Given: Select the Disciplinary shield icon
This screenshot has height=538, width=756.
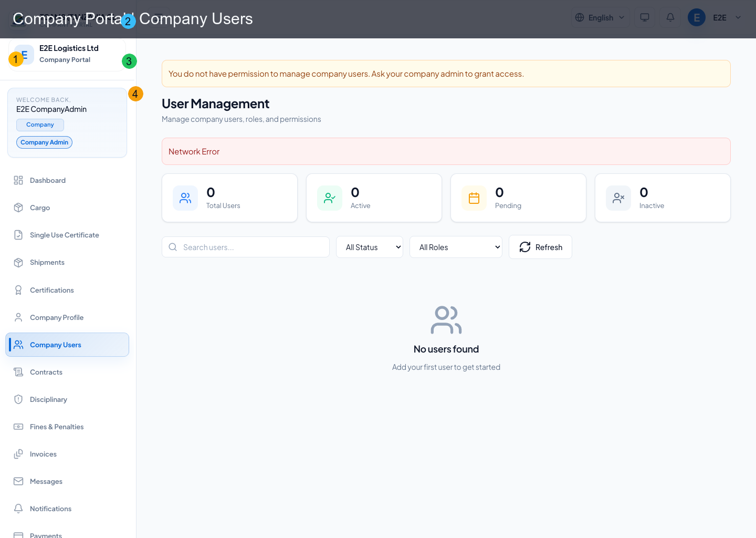Looking at the screenshot, I should click(18, 399).
